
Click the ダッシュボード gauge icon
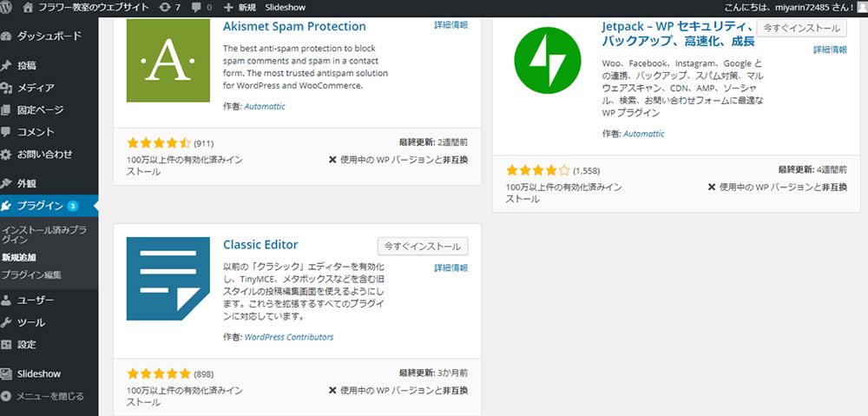coord(6,36)
